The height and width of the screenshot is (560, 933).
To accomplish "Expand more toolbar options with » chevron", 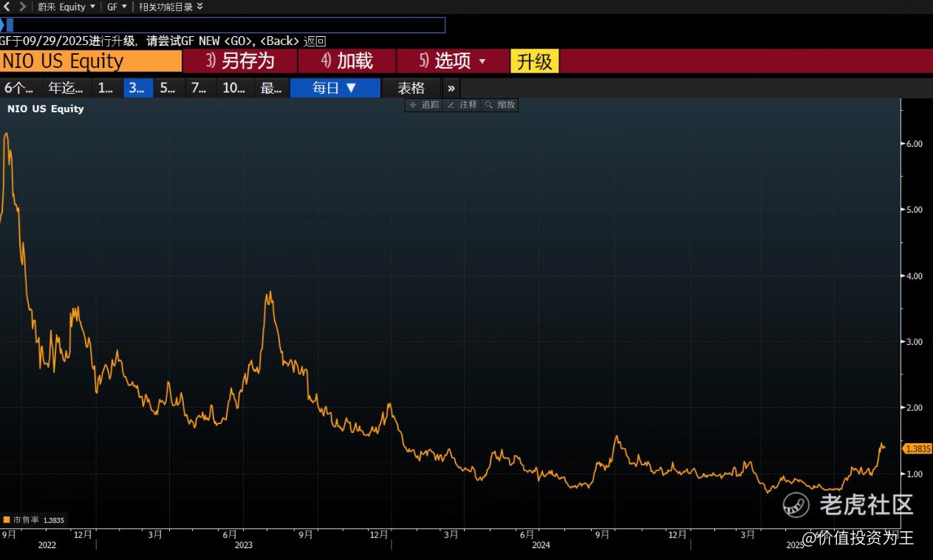I will point(451,88).
